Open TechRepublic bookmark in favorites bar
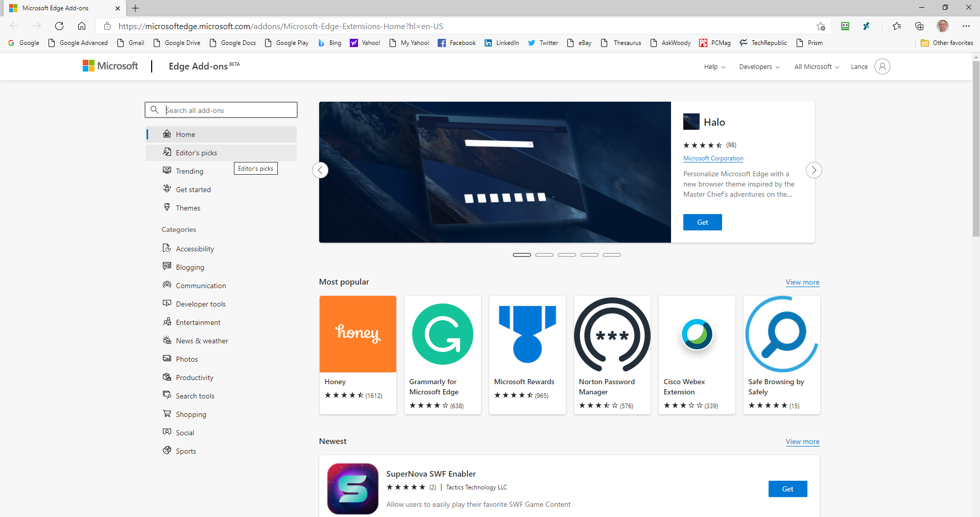Image resolution: width=980 pixels, height=517 pixels. click(x=763, y=43)
